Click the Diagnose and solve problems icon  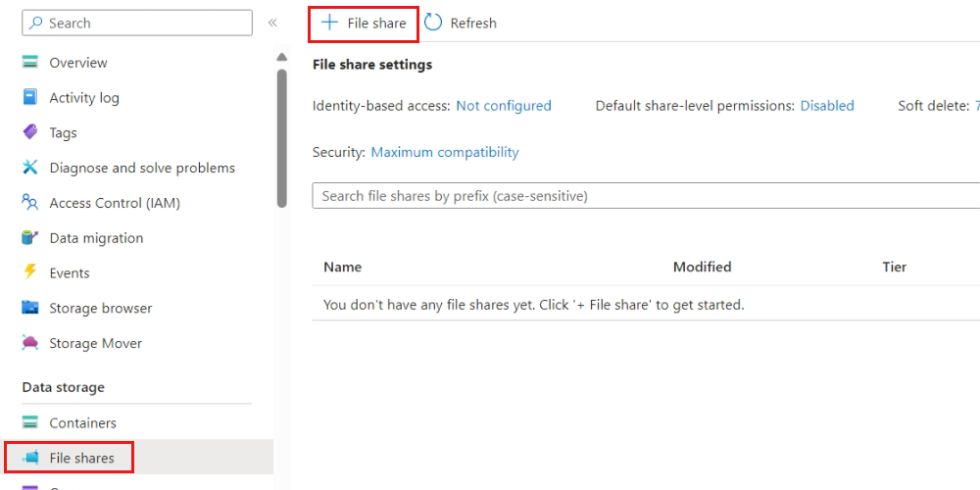point(30,168)
